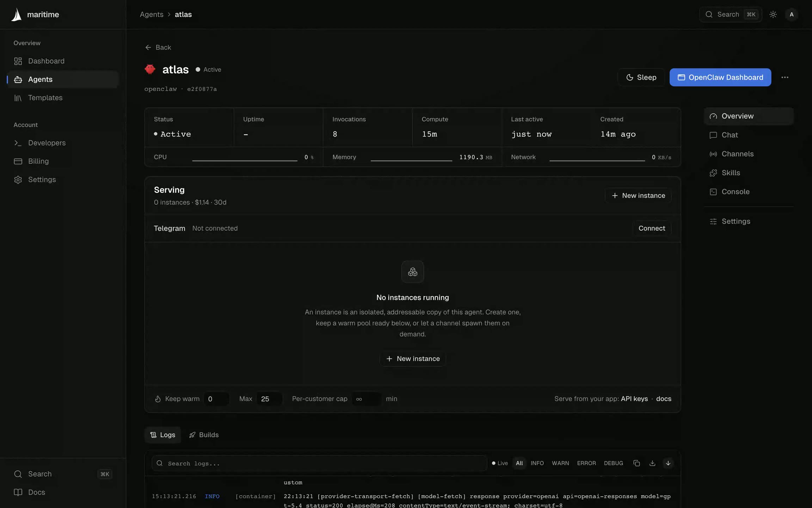Viewport: 812px width, 508px height.
Task: Click the Agents breadcrumb link
Action: click(152, 14)
